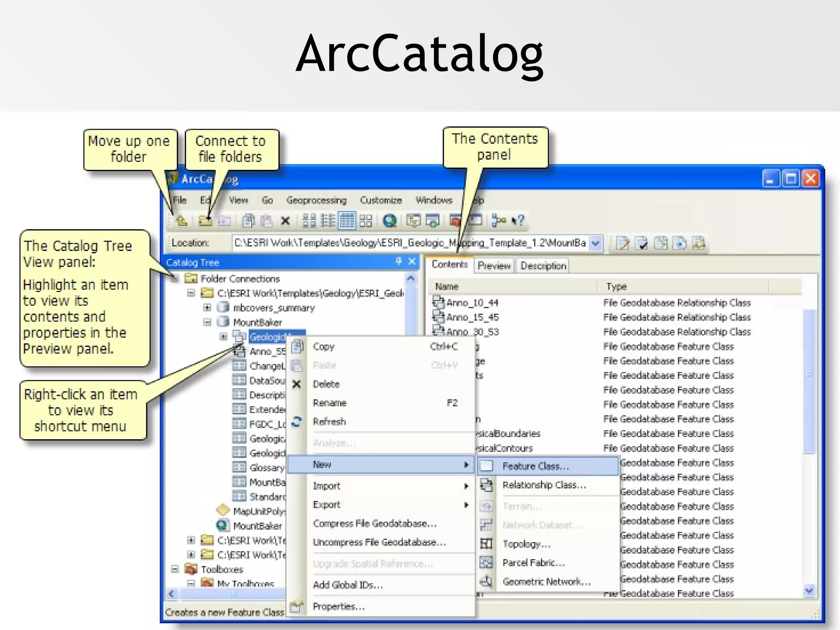Choose Refresh in the context menu
Screen dimensions: 840x630
(x=381, y=422)
